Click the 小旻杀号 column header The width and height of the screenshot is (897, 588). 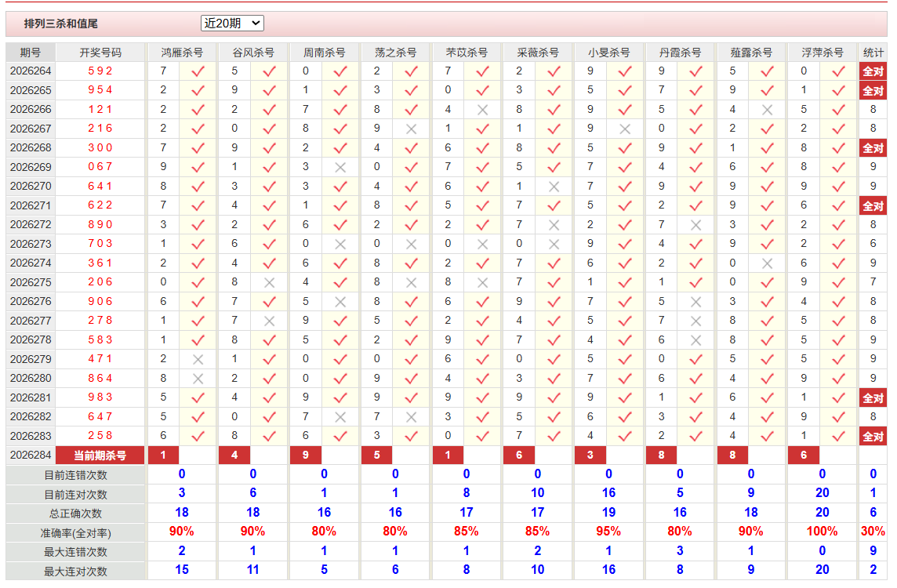tap(608, 53)
